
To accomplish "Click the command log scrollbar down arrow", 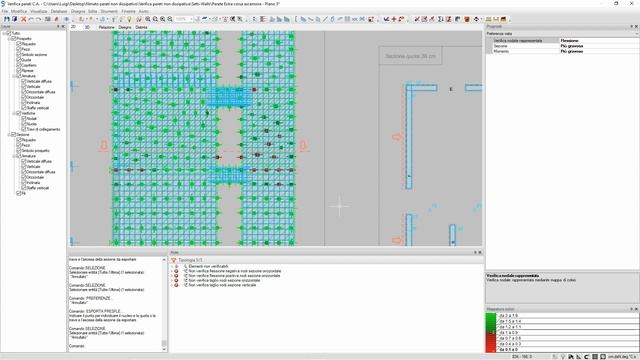I will 164,349.
